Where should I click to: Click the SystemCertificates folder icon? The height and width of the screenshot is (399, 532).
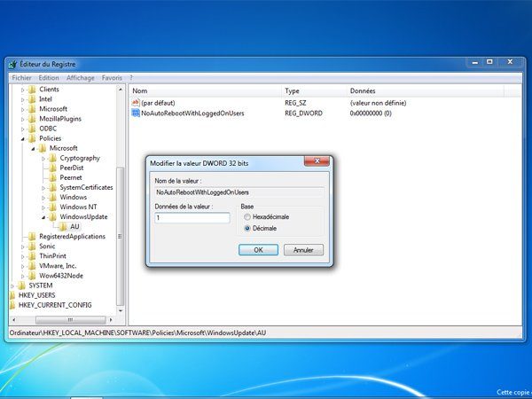tap(52, 188)
